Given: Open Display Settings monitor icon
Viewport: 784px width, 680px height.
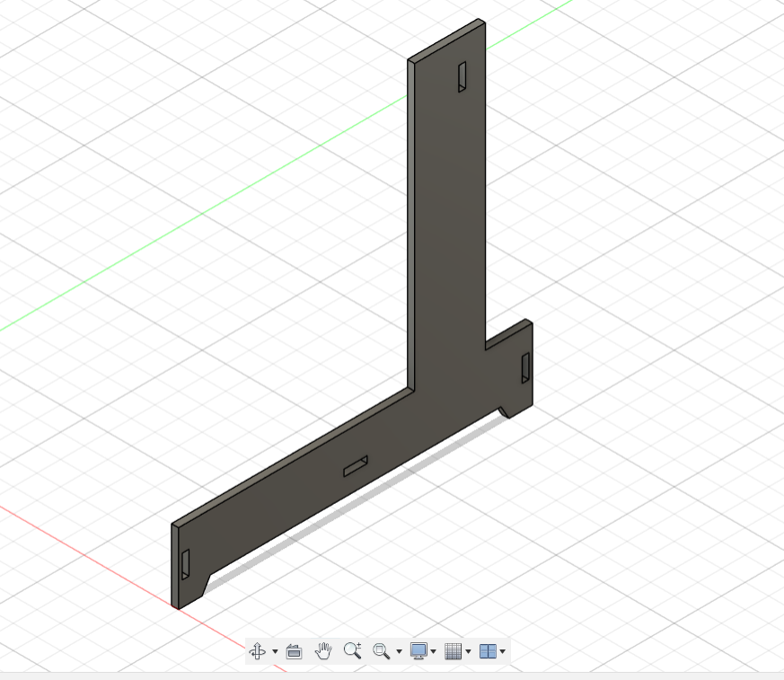Looking at the screenshot, I should 418,651.
